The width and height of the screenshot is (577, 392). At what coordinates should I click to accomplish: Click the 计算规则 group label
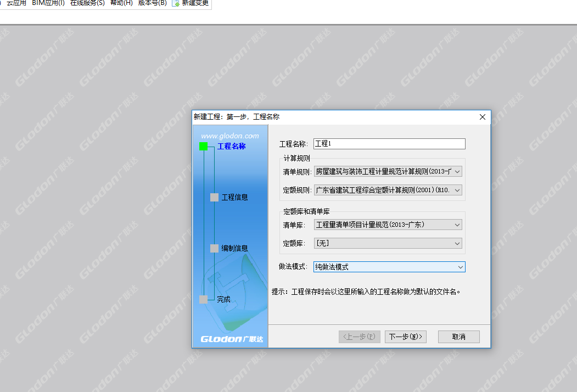(296, 158)
